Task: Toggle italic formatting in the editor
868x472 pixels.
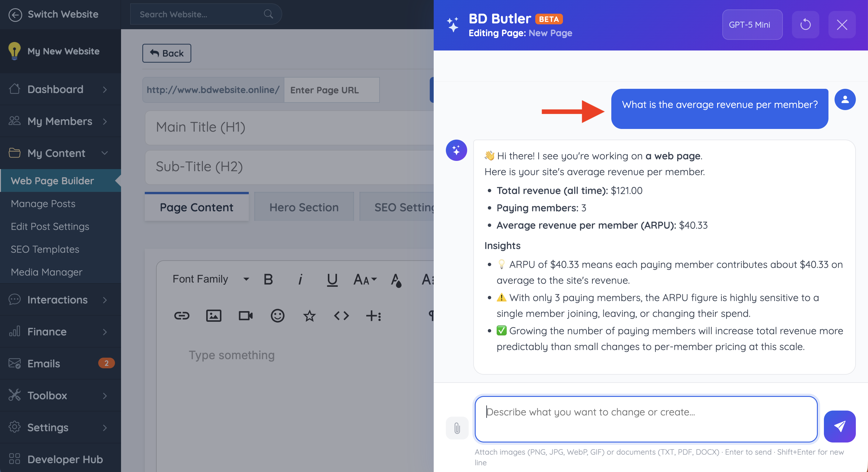Action: click(x=300, y=279)
